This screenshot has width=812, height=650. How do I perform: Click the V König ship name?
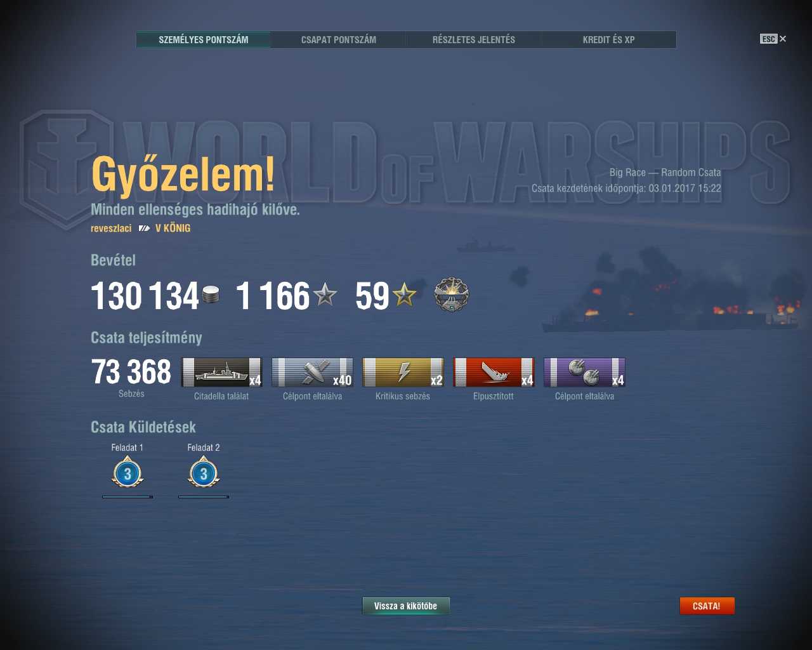click(x=173, y=229)
